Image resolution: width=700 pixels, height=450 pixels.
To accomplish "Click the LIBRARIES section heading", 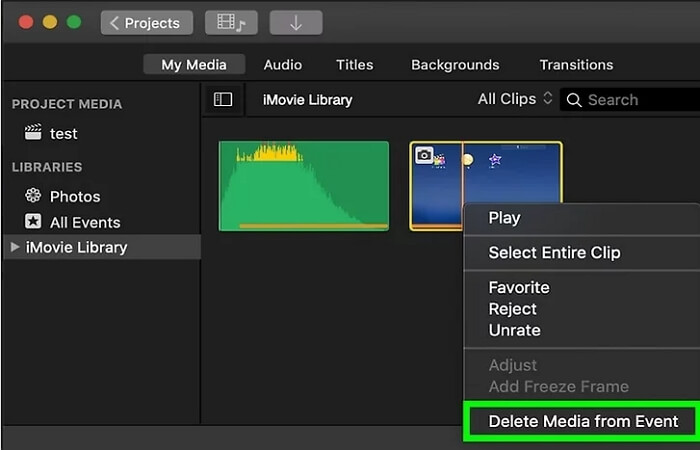I will (47, 167).
